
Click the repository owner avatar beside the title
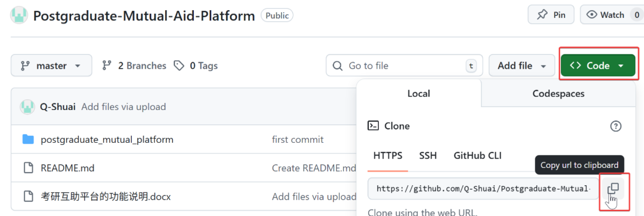[19, 15]
